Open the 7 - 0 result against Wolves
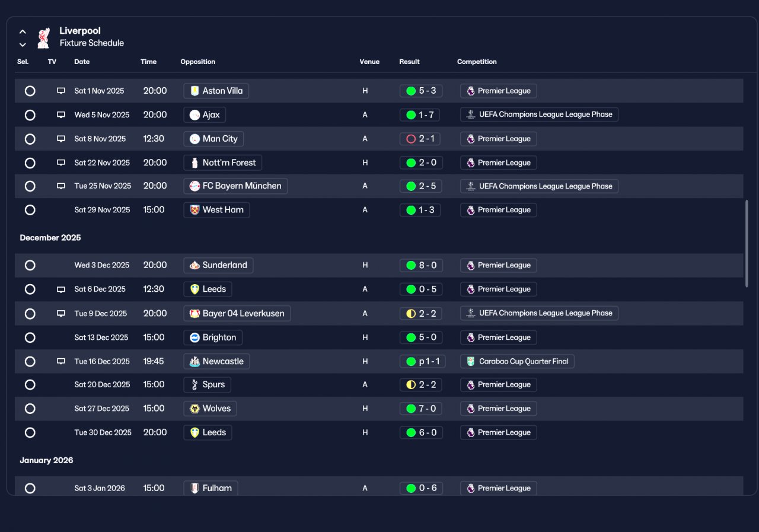Screen dimensions: 759x532 click(x=421, y=408)
